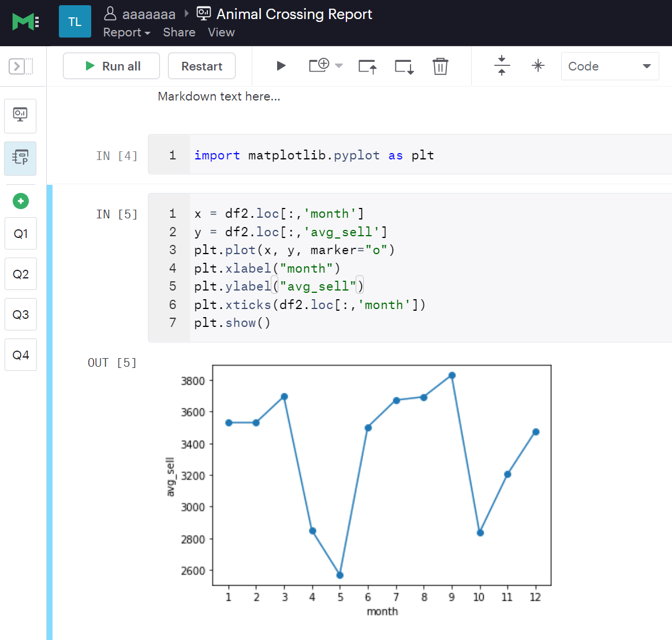Click the plt.xticks code line
This screenshot has height=640, width=672.
[x=310, y=305]
